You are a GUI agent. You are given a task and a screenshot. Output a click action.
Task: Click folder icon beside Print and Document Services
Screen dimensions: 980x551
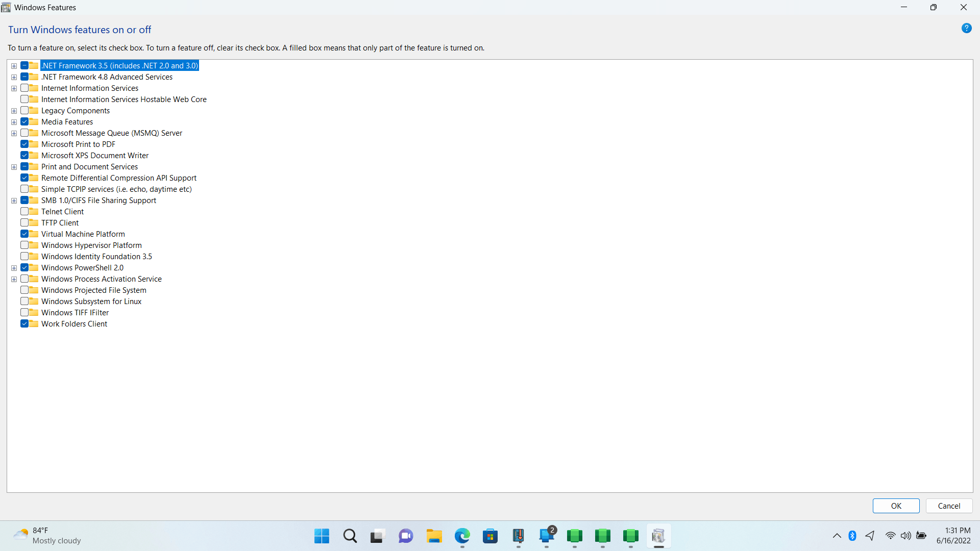(34, 166)
